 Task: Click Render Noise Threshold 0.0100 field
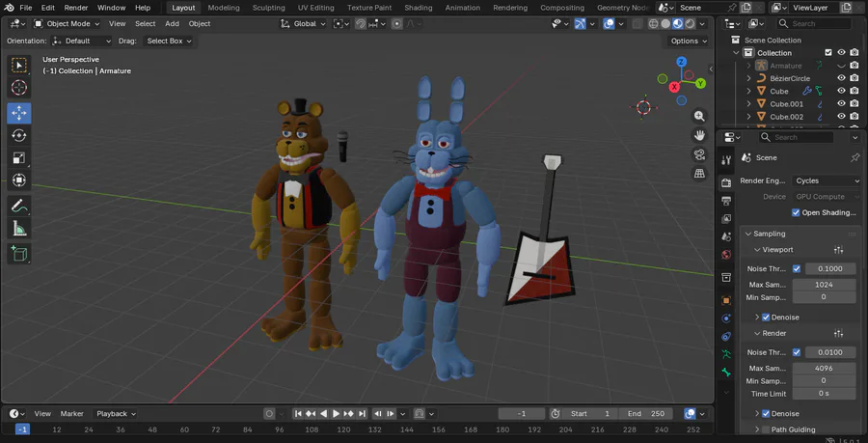(830, 352)
